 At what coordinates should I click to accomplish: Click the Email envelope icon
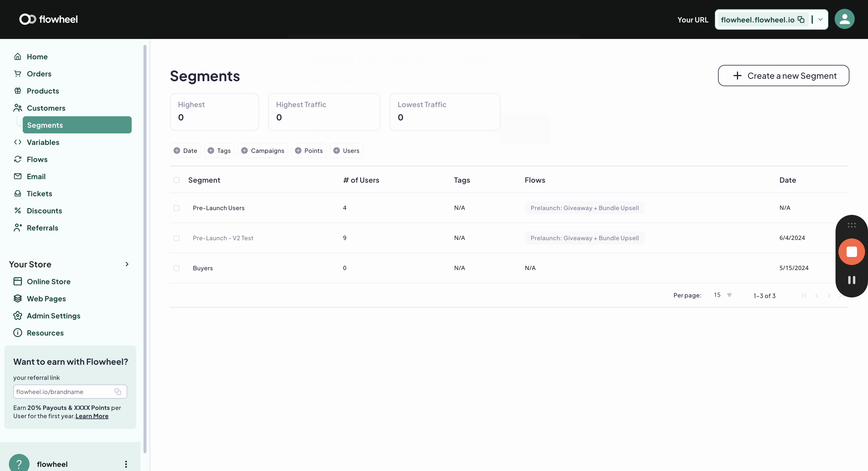pos(17,176)
